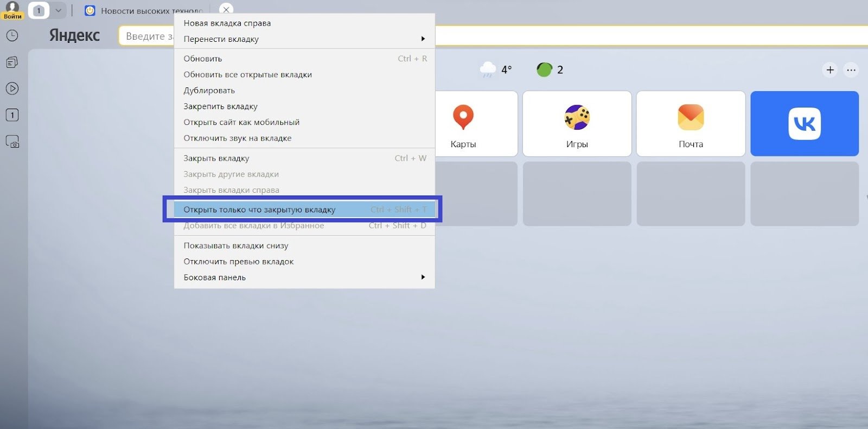
Task: Add a new tile with plus button
Action: (830, 70)
